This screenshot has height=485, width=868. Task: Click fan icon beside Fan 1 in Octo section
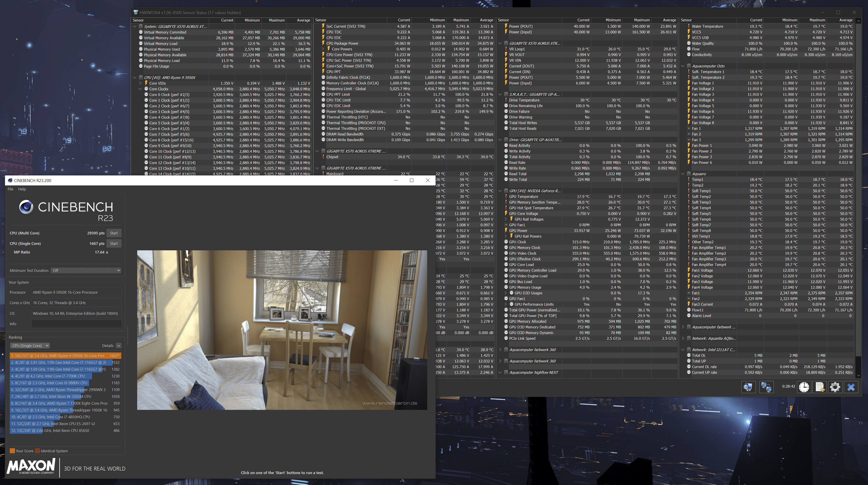coord(689,128)
